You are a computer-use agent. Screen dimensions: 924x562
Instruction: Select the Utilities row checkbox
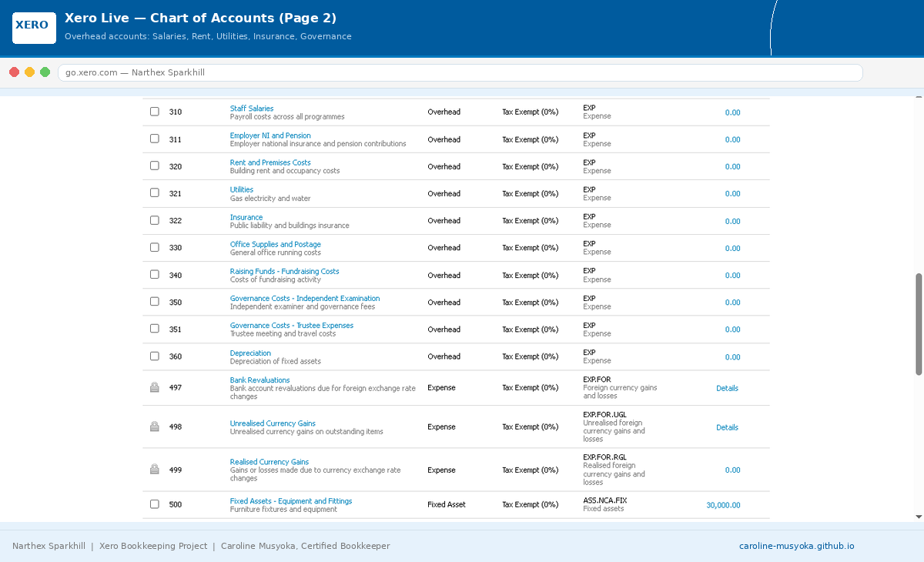click(154, 192)
